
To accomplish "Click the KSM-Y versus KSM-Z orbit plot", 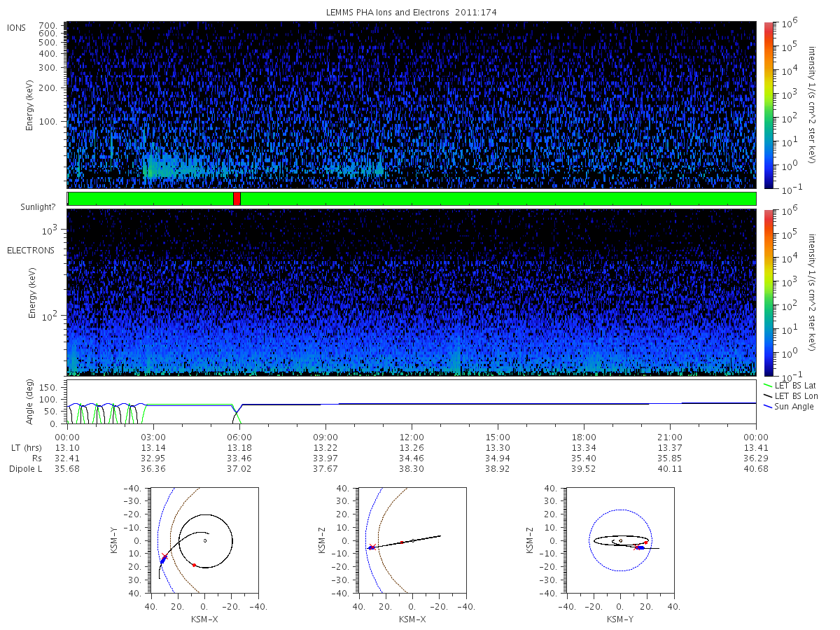I will (x=620, y=540).
